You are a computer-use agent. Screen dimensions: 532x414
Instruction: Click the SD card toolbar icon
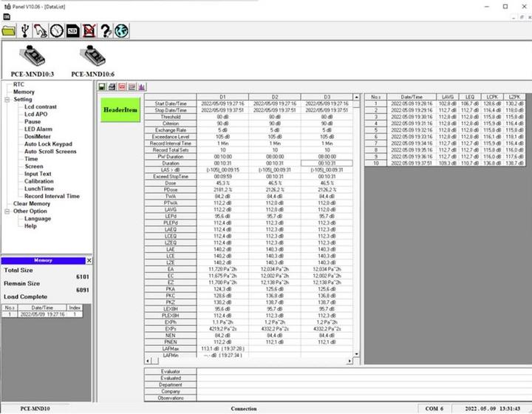tap(72, 31)
